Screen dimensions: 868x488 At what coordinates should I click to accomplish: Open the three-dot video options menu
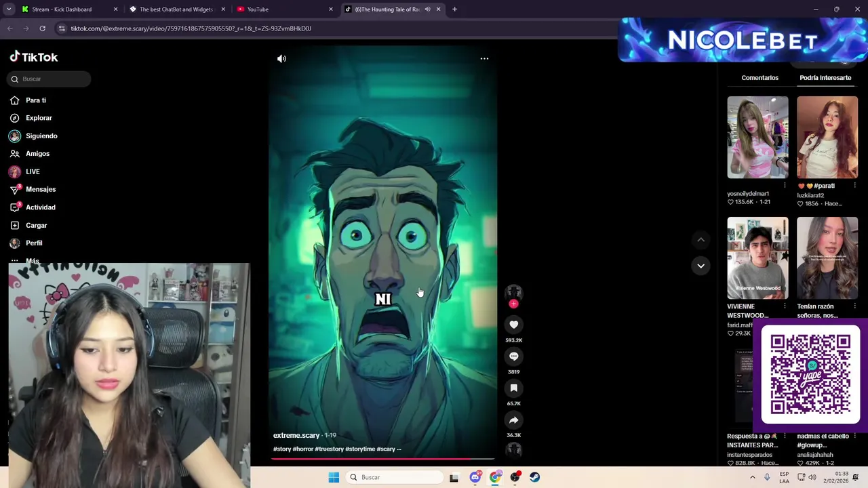coord(484,58)
